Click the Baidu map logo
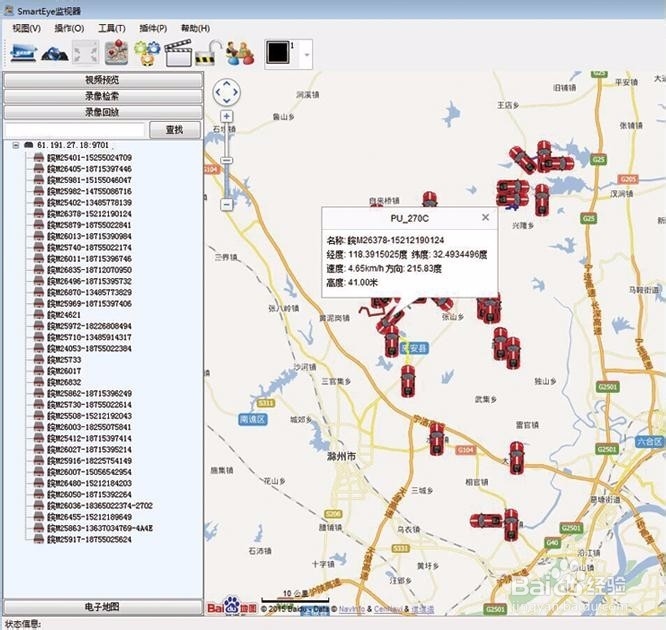 click(232, 606)
